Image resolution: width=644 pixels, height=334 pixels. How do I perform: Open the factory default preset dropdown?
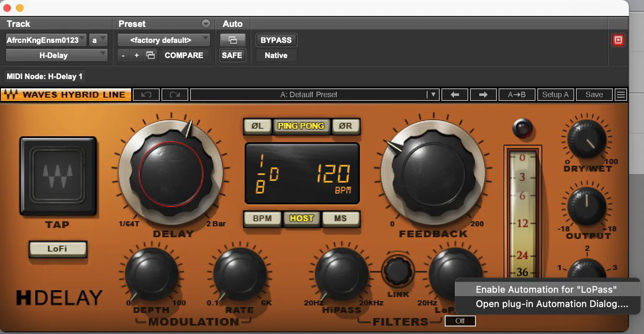[x=164, y=40]
